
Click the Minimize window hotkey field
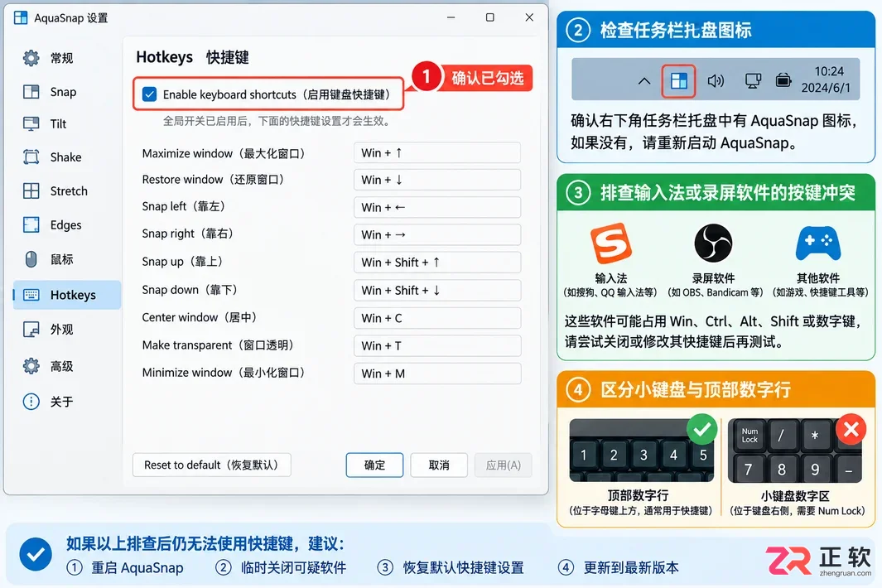pos(437,373)
